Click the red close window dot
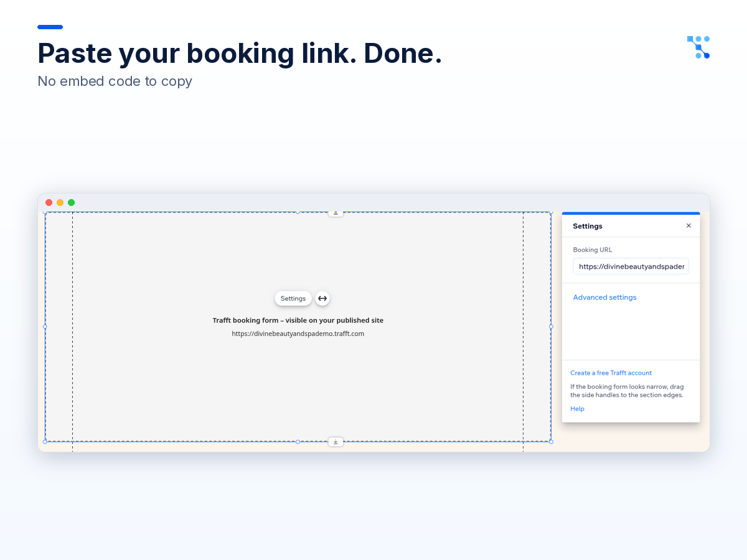Screen dimensions: 747x560 [x=49, y=202]
